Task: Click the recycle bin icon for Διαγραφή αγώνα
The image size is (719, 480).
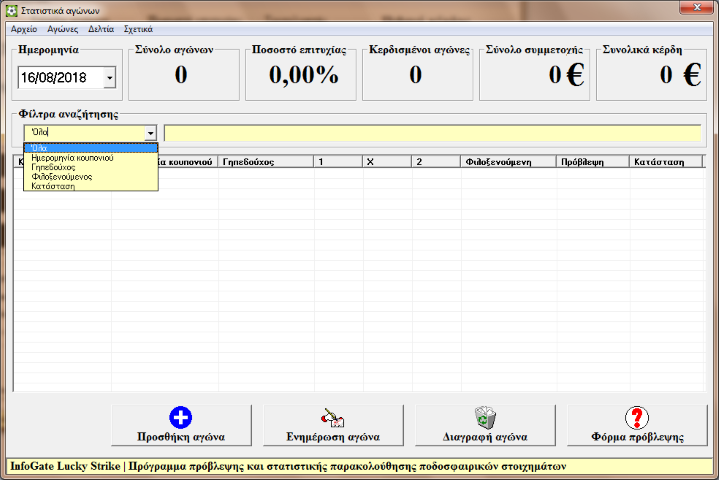Action: (484, 418)
